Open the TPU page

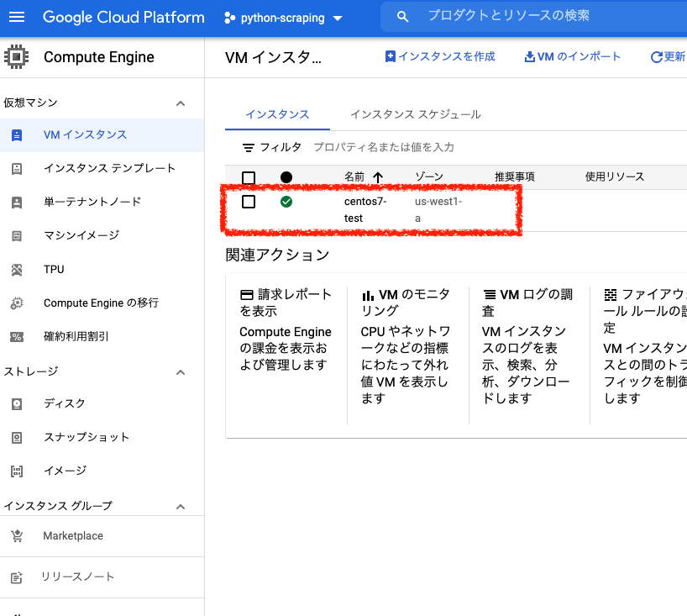[x=54, y=269]
